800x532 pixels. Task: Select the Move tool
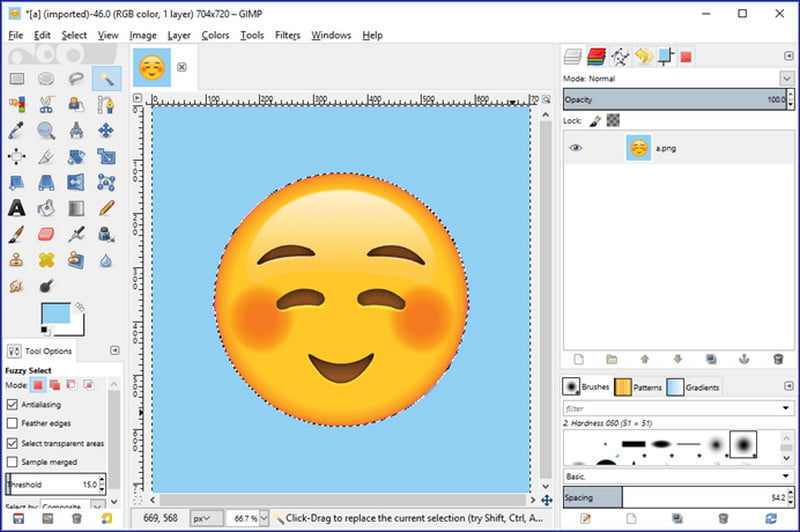pos(106,131)
